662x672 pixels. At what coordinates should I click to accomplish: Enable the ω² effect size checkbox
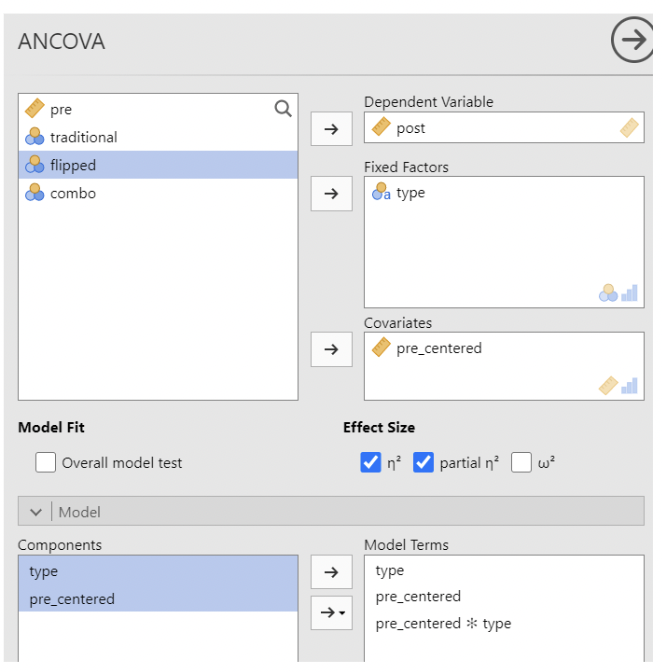521,463
